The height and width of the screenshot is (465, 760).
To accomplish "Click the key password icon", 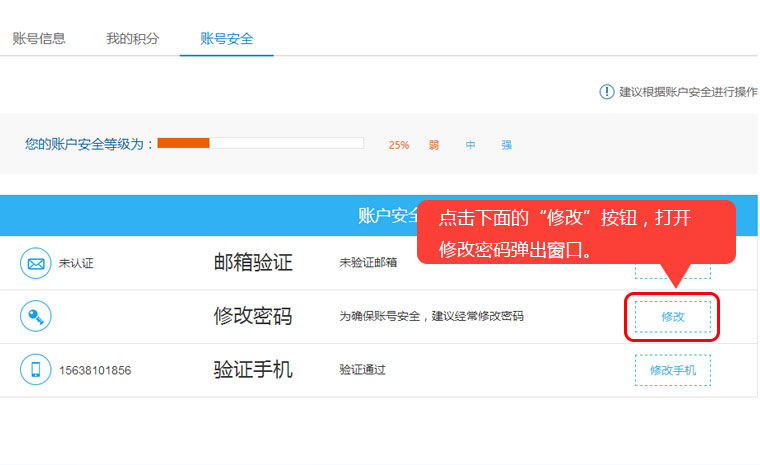I will click(x=36, y=317).
